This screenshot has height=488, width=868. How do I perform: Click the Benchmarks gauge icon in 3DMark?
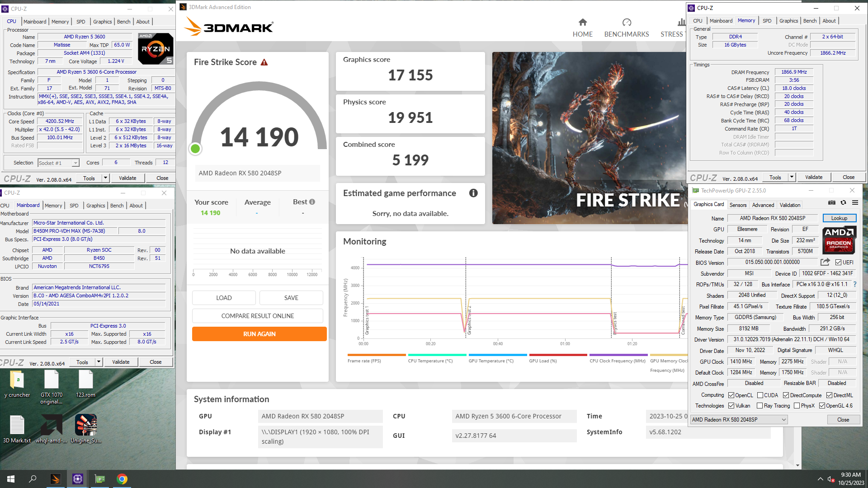(627, 22)
